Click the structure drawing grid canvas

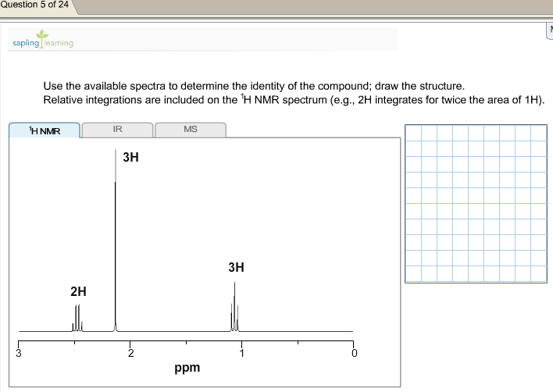(x=476, y=203)
